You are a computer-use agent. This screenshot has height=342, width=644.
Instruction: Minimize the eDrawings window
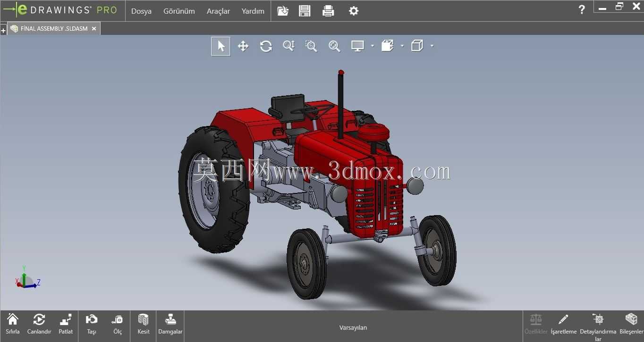tap(602, 8)
